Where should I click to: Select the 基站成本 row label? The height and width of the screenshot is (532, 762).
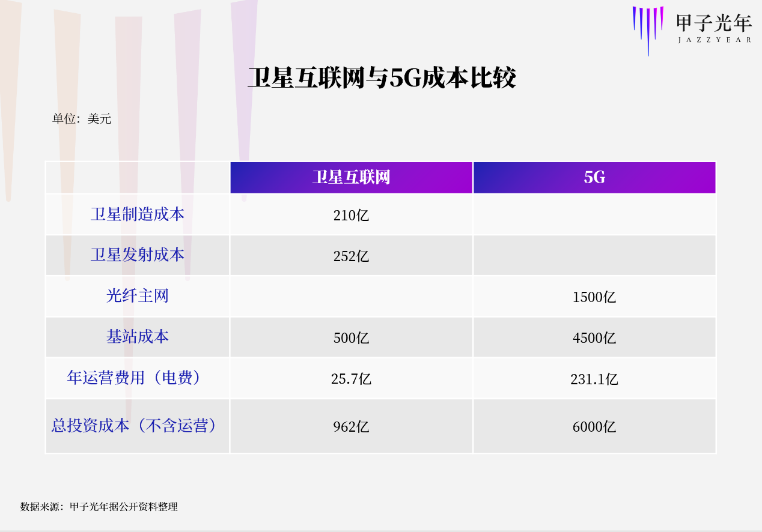(x=138, y=337)
